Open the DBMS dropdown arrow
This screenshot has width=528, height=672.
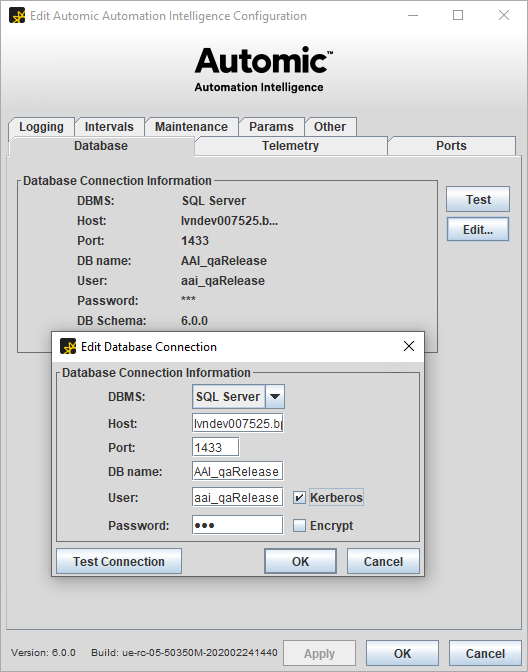point(275,396)
